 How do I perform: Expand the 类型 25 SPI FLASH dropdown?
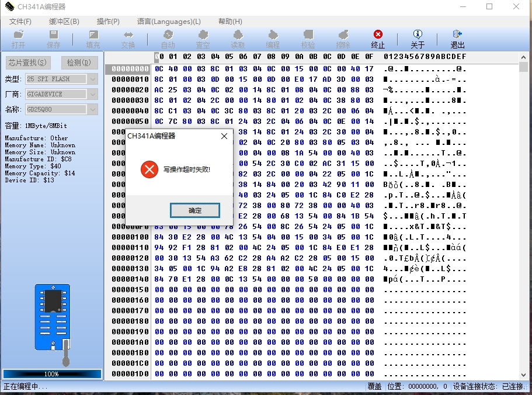(x=93, y=79)
